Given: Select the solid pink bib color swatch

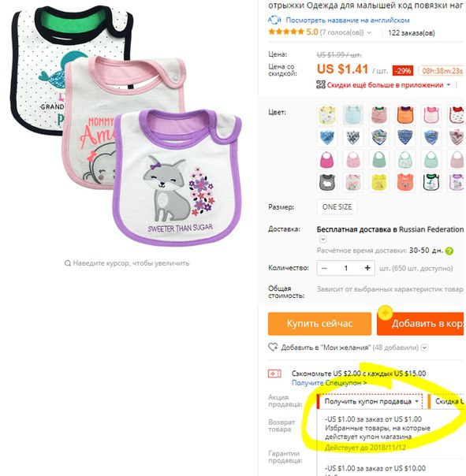Looking at the screenshot, I should (x=327, y=160).
